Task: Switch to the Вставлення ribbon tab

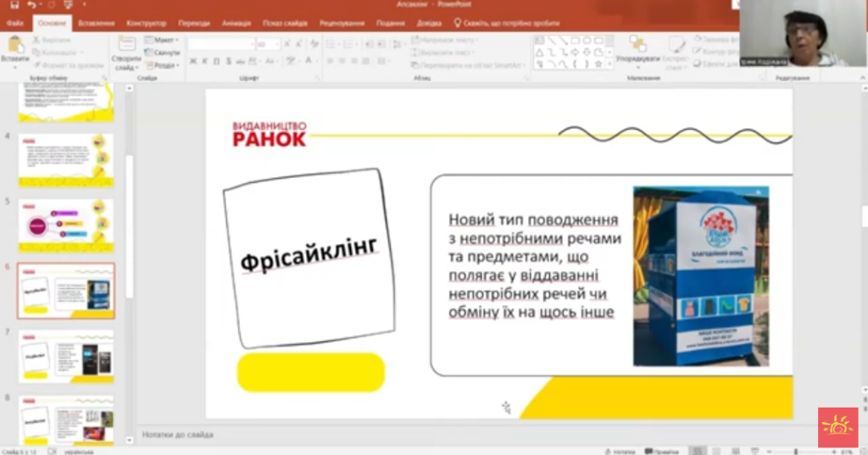Action: point(96,23)
